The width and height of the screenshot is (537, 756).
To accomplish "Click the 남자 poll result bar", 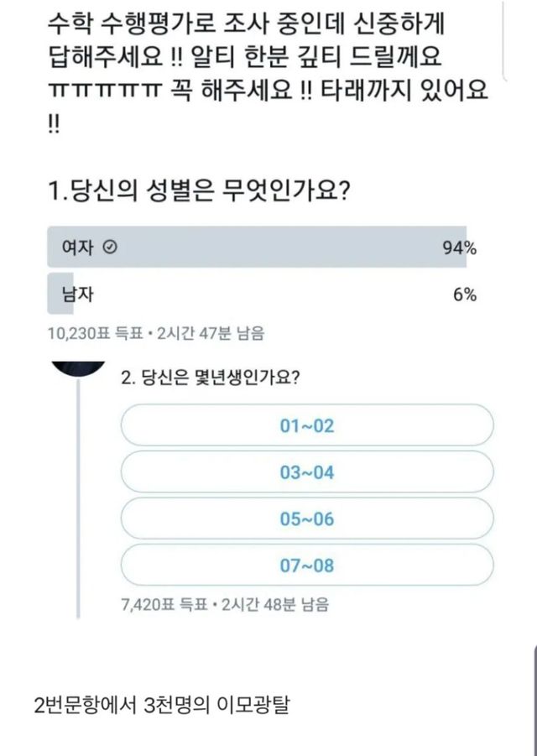I will [61, 295].
